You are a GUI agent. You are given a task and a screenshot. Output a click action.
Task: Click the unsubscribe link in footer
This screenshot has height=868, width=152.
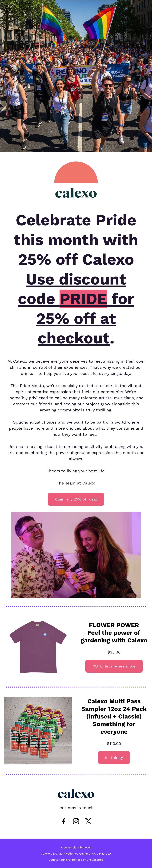(95, 860)
